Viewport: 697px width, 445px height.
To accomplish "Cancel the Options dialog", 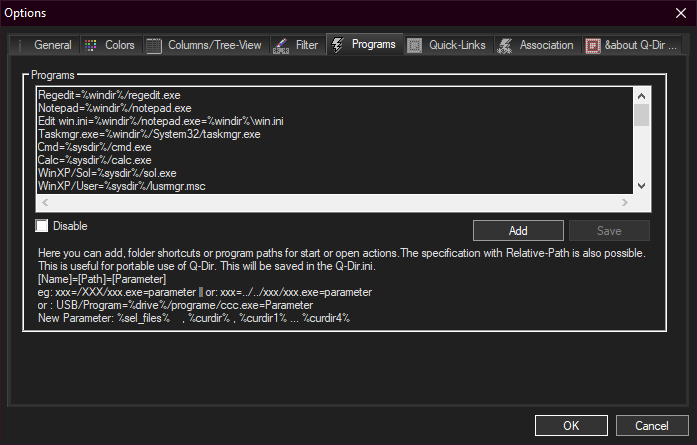I will 651,425.
